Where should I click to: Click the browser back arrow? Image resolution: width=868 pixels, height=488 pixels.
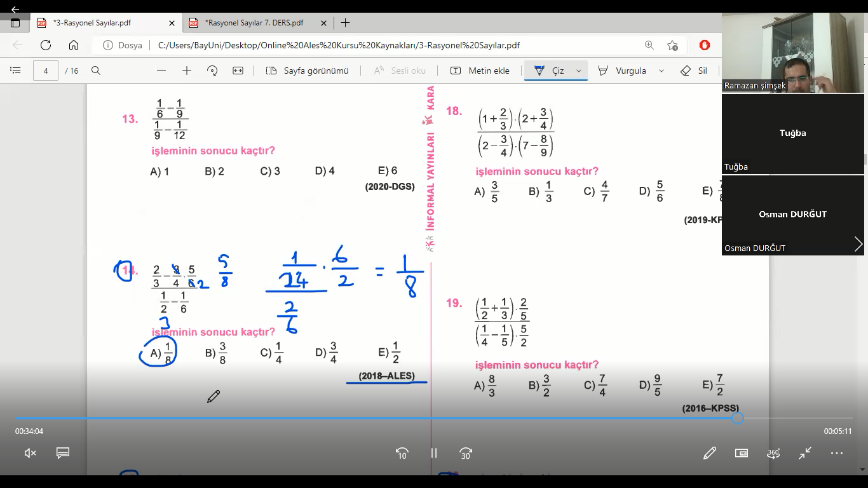click(x=18, y=45)
